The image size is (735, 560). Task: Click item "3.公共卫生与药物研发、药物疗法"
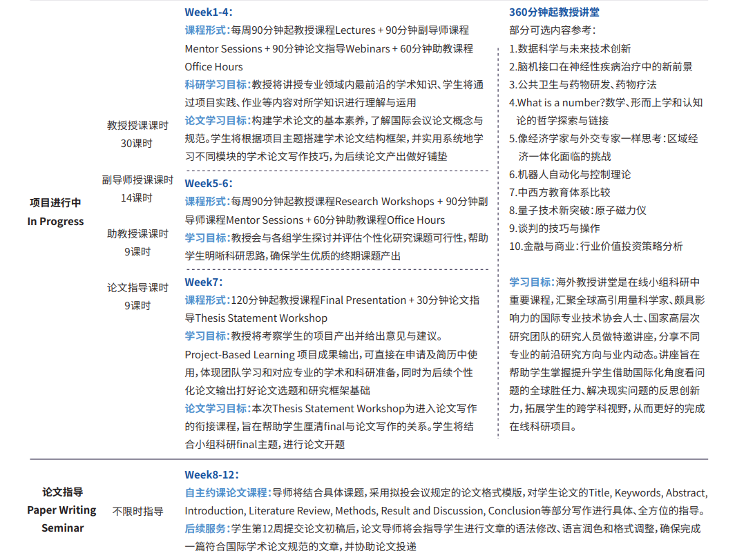(582, 84)
